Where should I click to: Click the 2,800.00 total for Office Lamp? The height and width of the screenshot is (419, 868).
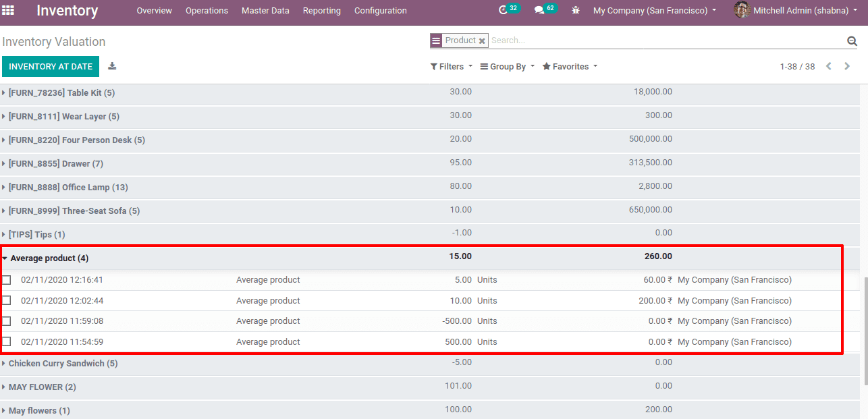(655, 186)
